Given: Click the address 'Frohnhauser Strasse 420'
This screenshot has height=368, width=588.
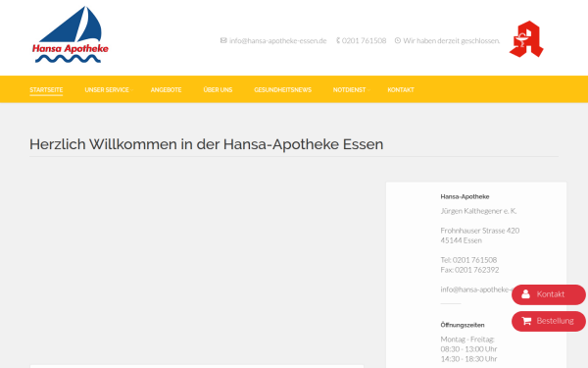Looking at the screenshot, I should pos(479,231).
